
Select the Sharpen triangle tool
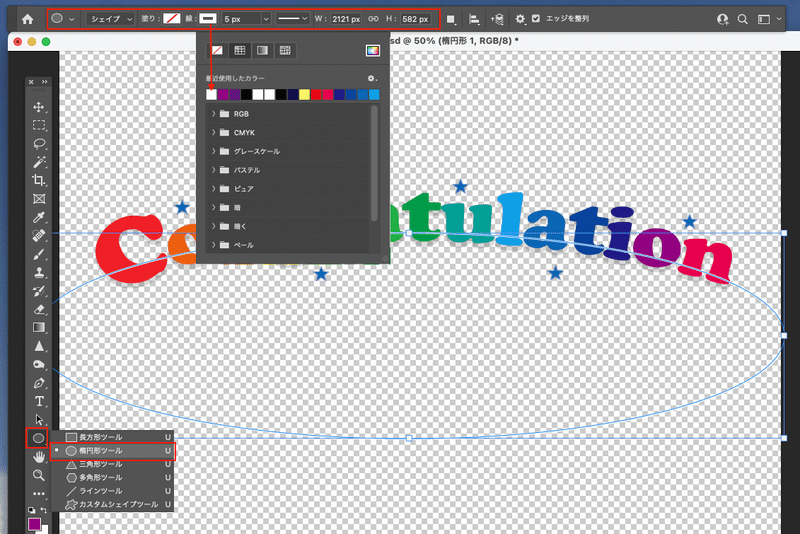(x=39, y=346)
